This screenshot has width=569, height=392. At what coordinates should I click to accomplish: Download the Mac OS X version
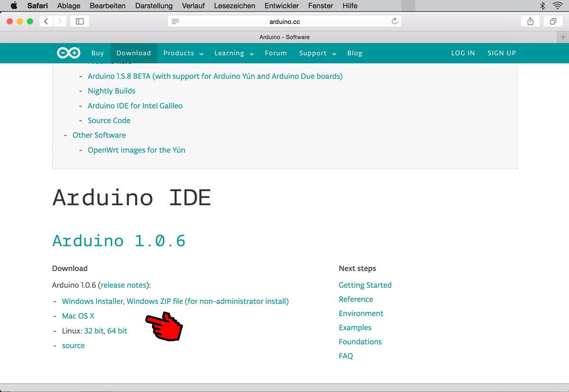(x=78, y=316)
